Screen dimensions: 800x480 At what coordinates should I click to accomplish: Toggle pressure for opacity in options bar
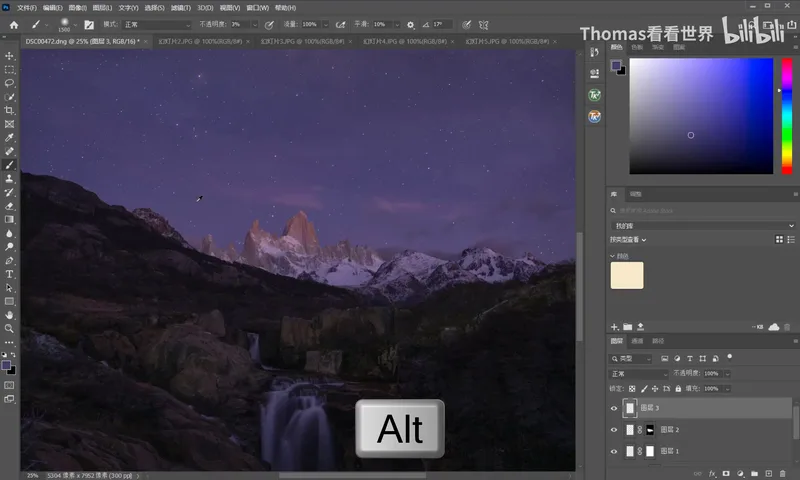click(x=269, y=24)
